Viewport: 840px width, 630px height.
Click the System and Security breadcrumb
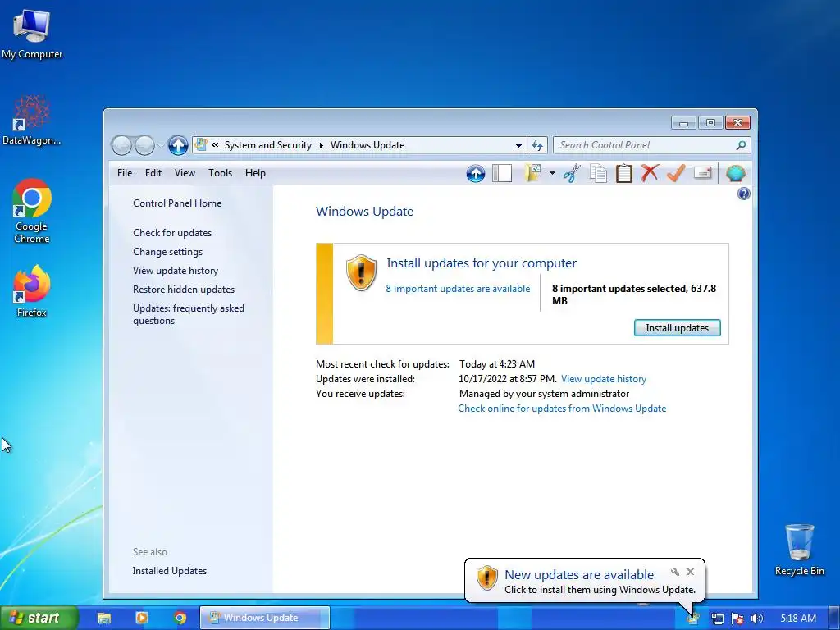pyautogui.click(x=268, y=145)
